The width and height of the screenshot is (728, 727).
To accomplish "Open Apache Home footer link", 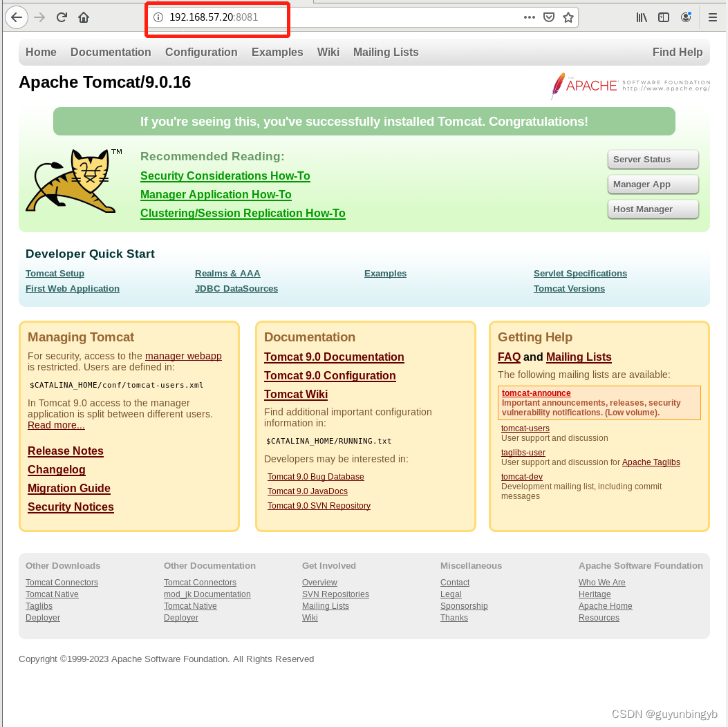I will pyautogui.click(x=606, y=606).
